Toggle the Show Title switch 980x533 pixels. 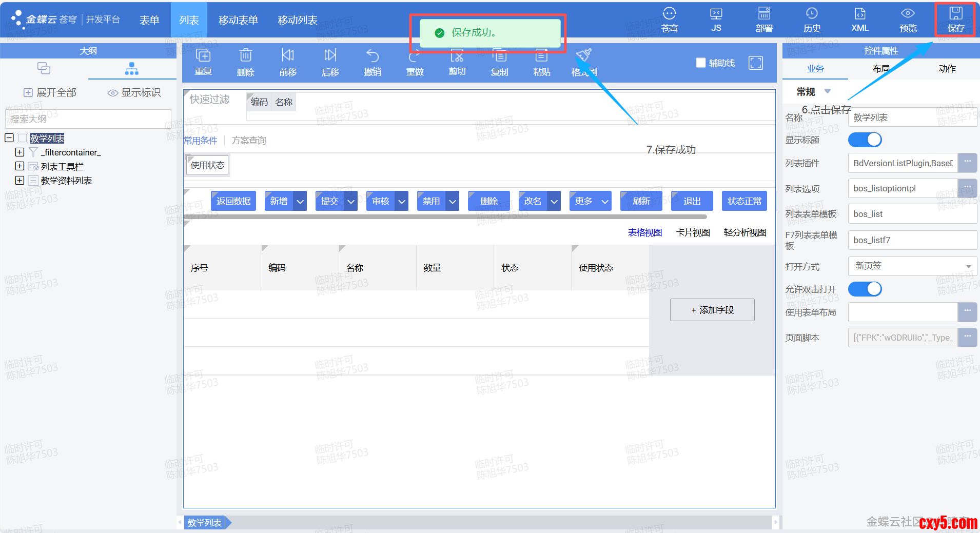click(865, 140)
